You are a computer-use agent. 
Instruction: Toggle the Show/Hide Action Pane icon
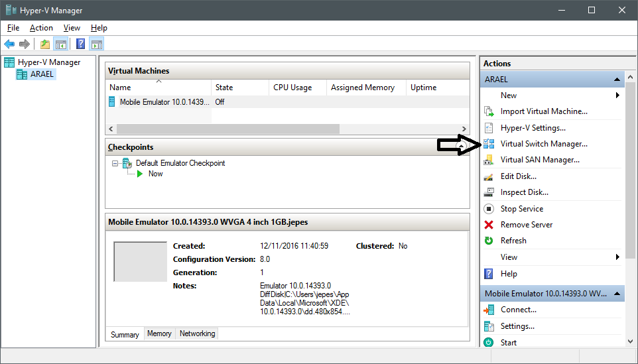[x=97, y=44]
